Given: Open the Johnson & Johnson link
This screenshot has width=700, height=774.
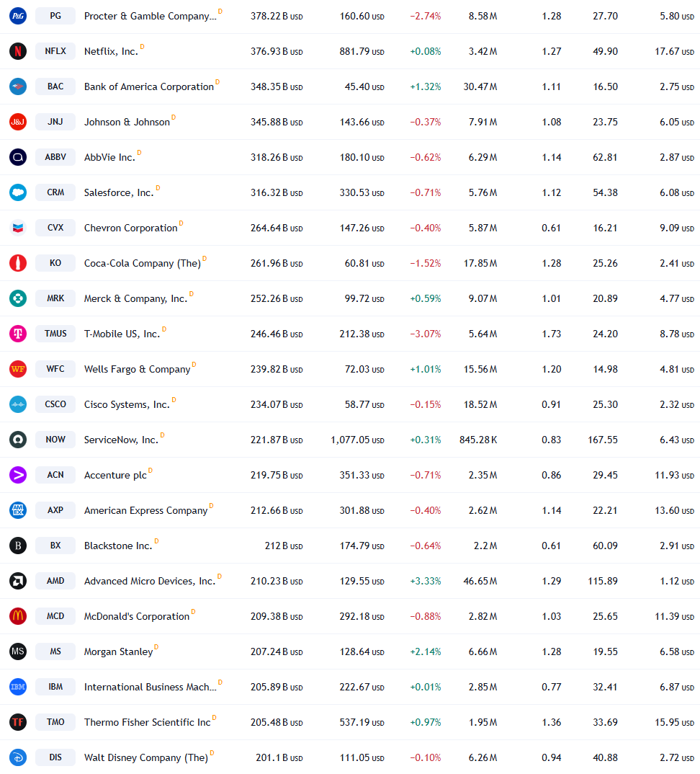Looking at the screenshot, I should pyautogui.click(x=127, y=122).
